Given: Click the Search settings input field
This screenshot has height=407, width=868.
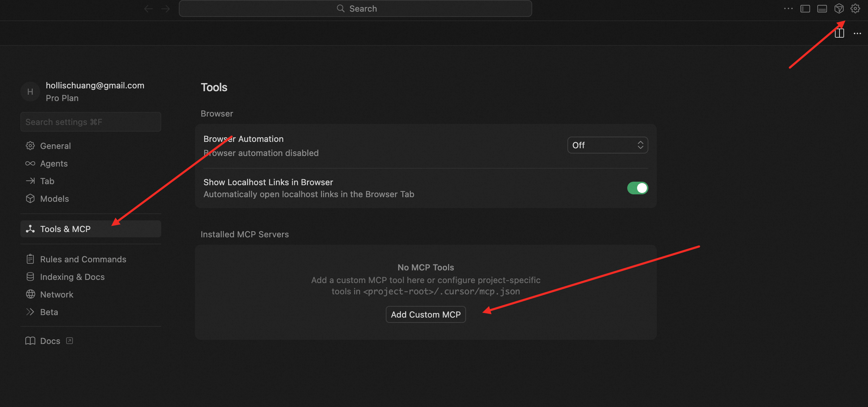Looking at the screenshot, I should [91, 122].
